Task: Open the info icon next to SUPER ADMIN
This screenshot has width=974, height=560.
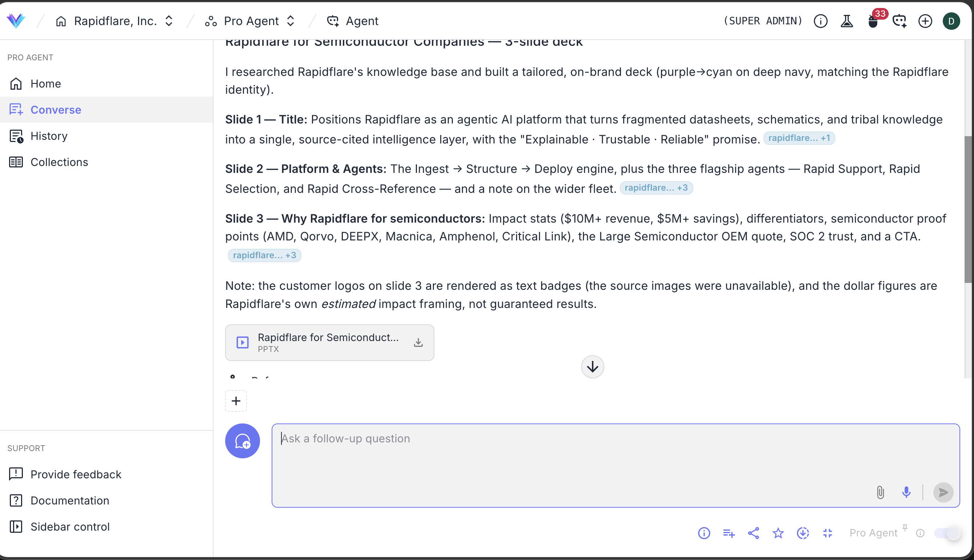Action: (821, 21)
